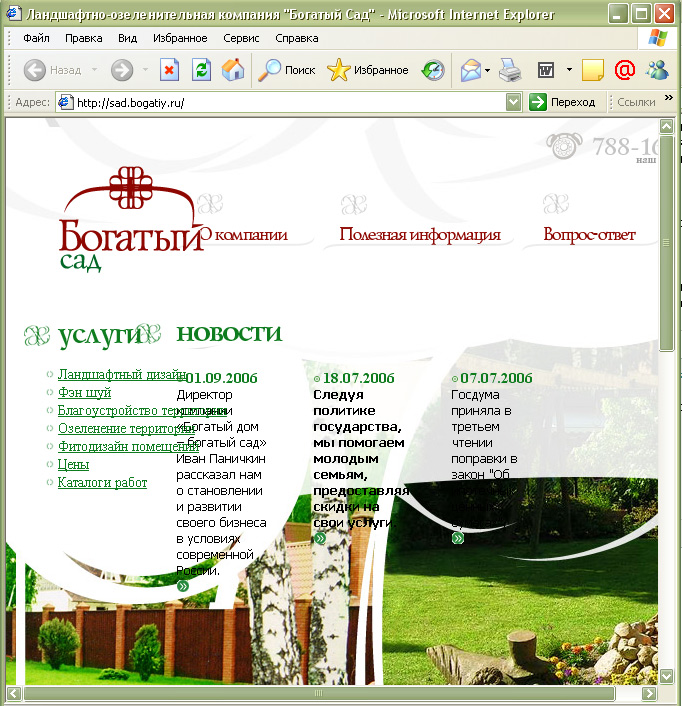Image resolution: width=682 pixels, height=706 pixels.
Task: Go to the Home page icon
Action: [x=232, y=70]
